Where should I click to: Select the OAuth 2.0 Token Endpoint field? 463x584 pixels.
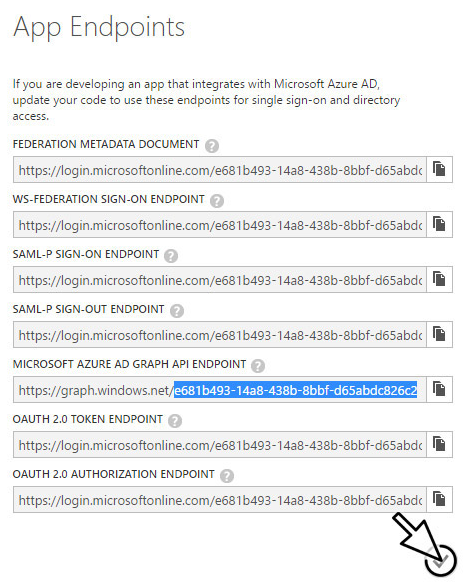220,444
